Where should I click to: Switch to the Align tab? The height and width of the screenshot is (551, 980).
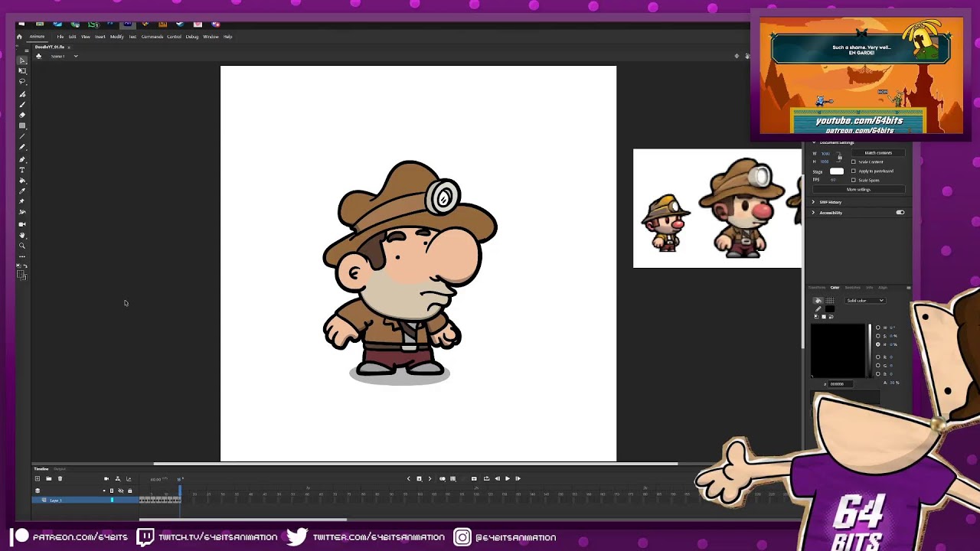pos(882,288)
